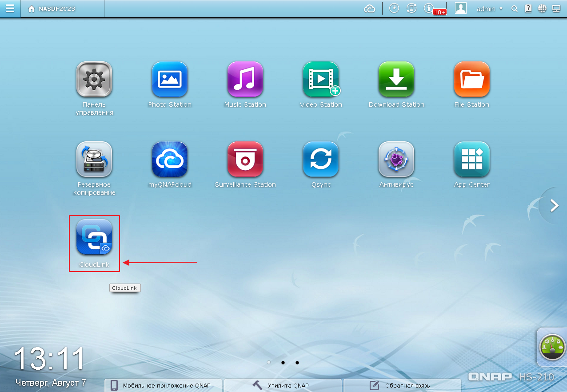Switch to the first desktop page dot

click(269, 362)
